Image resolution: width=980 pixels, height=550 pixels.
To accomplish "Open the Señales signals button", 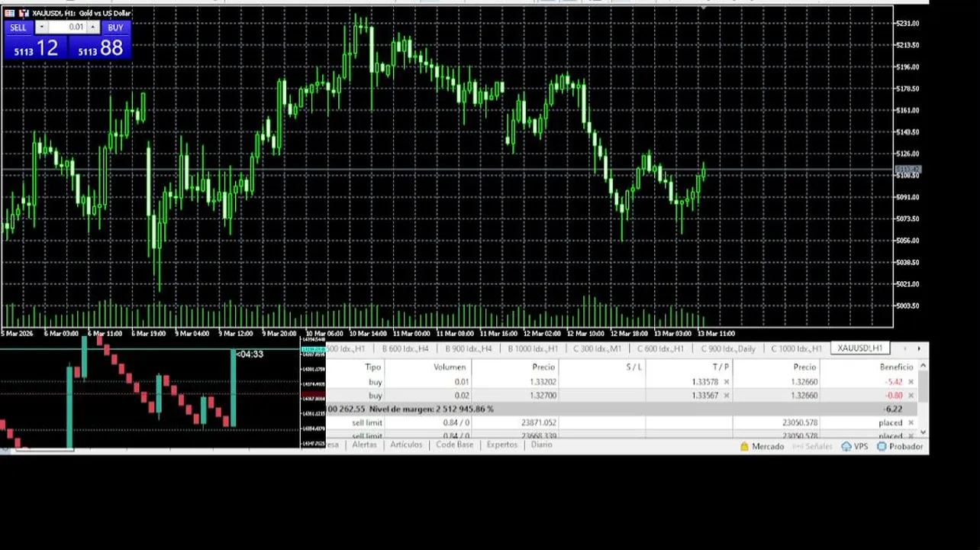I will pyautogui.click(x=812, y=446).
